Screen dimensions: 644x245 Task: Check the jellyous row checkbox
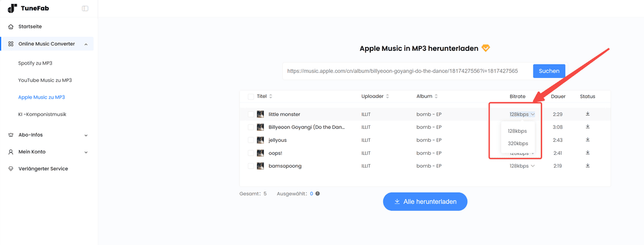click(251, 140)
